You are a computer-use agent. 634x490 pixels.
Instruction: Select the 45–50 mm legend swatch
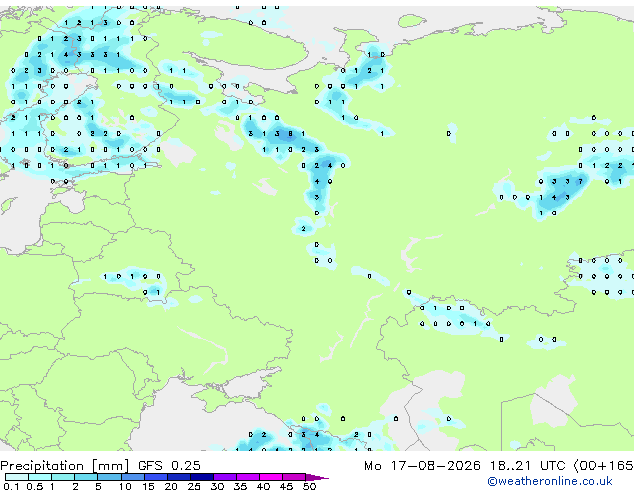pyautogui.click(x=294, y=477)
